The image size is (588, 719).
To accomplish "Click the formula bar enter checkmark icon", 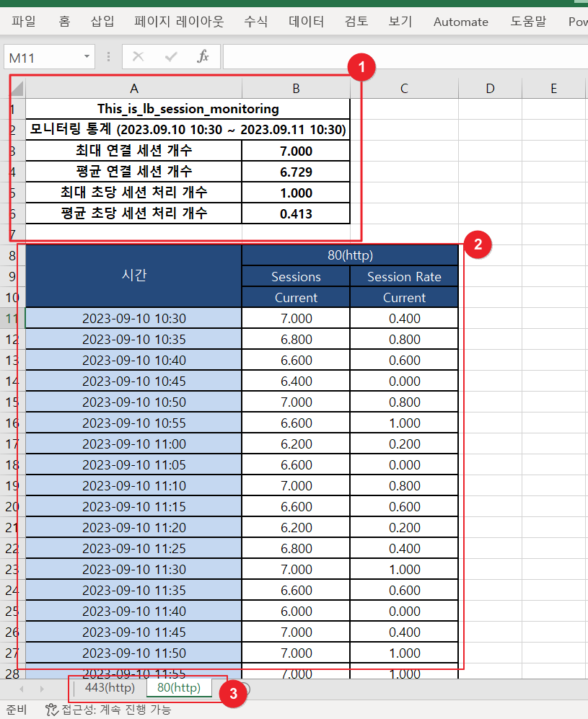I will pos(171,56).
